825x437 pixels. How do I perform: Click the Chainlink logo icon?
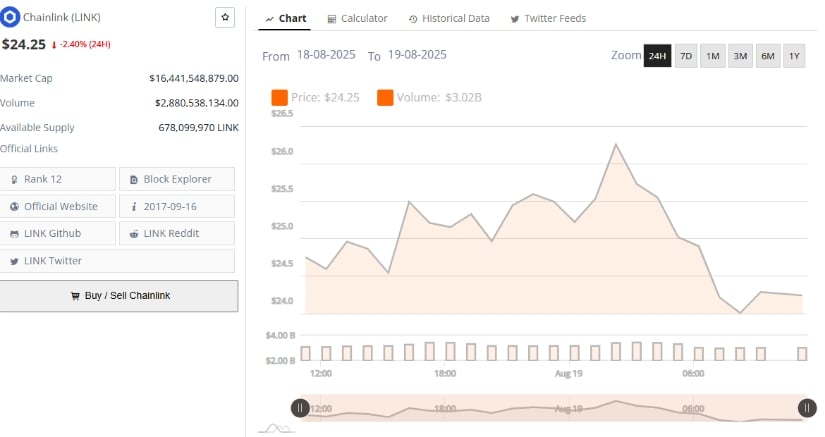click(9, 17)
